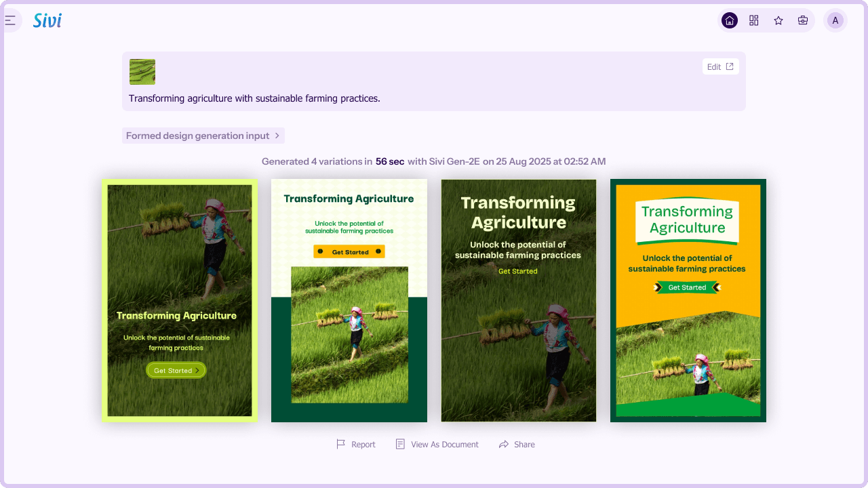Viewport: 868px width, 488px height.
Task: Open the rice field prompt thumbnail
Action: click(x=142, y=72)
